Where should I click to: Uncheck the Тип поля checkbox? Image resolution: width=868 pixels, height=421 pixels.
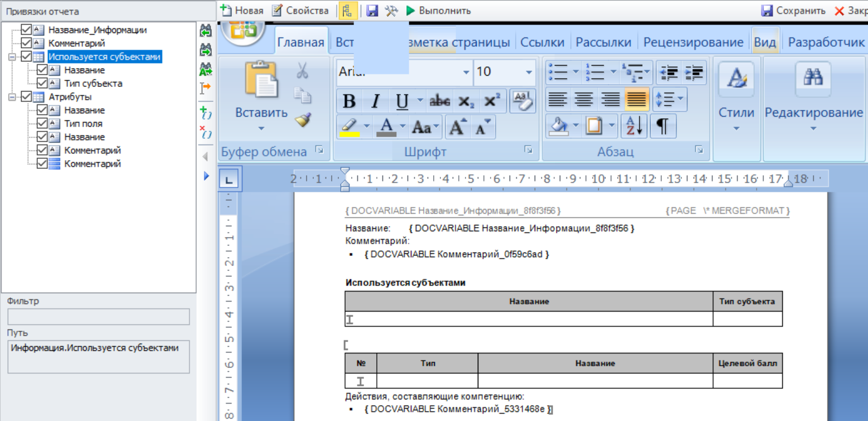pyautogui.click(x=42, y=124)
